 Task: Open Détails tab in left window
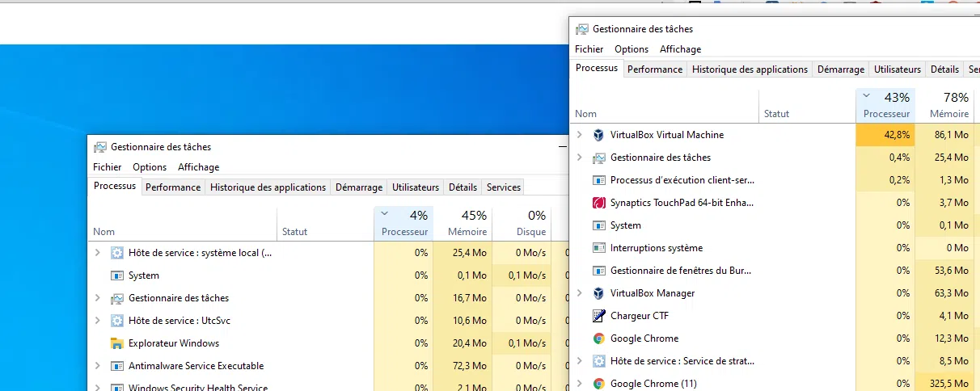[463, 187]
